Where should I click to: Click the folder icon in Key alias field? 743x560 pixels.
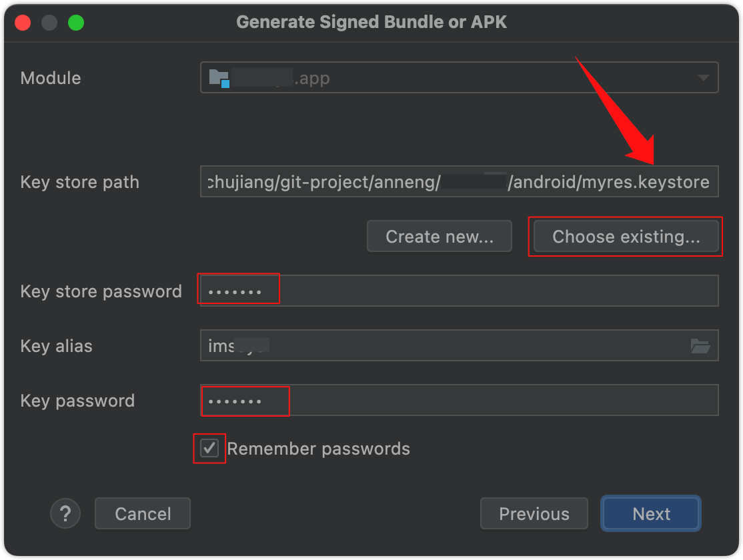coord(700,346)
